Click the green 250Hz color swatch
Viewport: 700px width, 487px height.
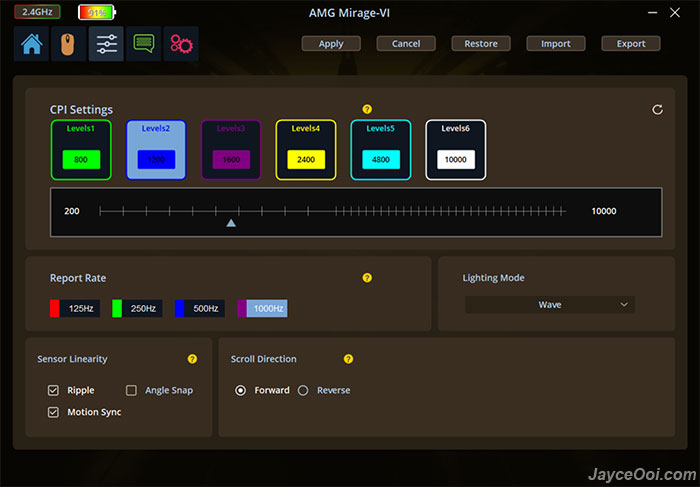coord(117,308)
